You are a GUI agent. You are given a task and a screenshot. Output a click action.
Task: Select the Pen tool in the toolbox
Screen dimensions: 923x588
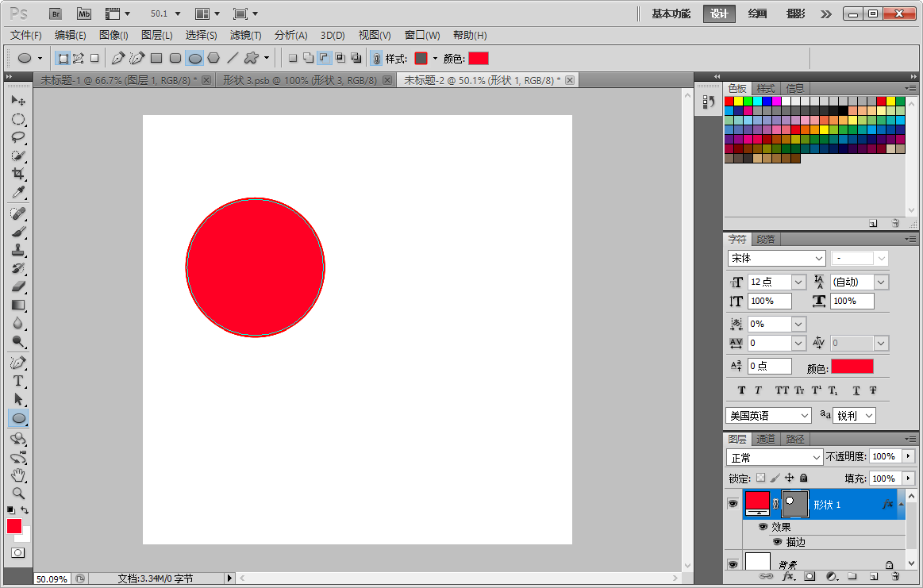[x=18, y=363]
